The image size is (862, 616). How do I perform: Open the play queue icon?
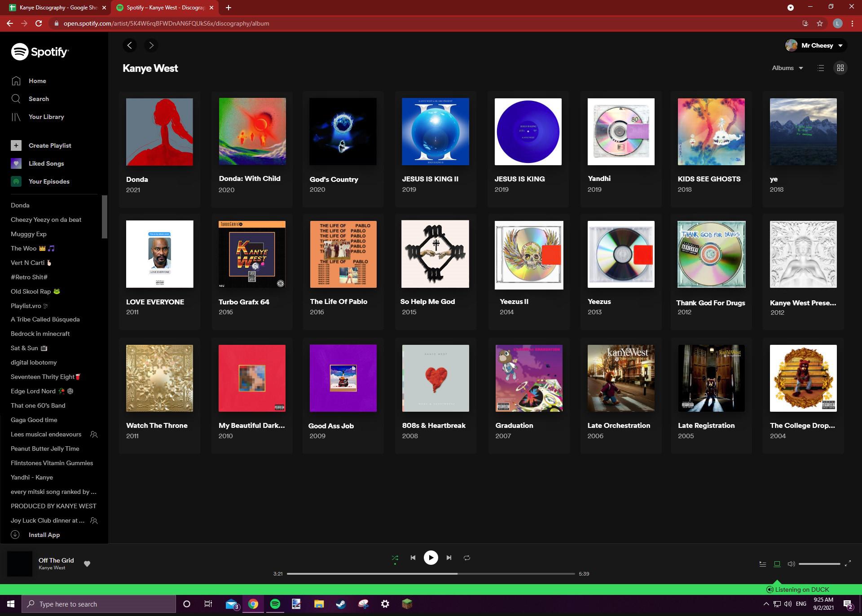(762, 564)
